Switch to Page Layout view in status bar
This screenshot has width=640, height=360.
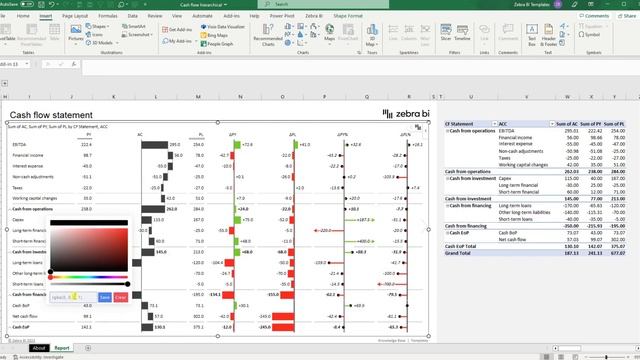[560, 357]
